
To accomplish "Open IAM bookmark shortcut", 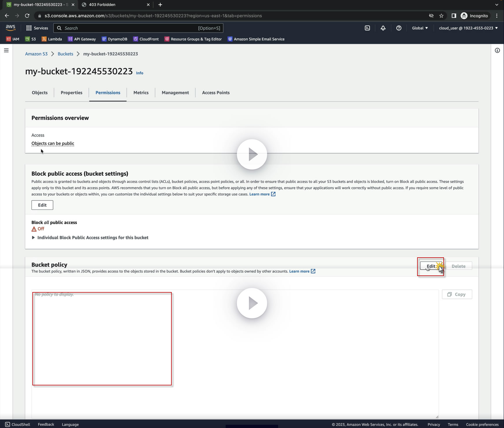I will [13, 39].
